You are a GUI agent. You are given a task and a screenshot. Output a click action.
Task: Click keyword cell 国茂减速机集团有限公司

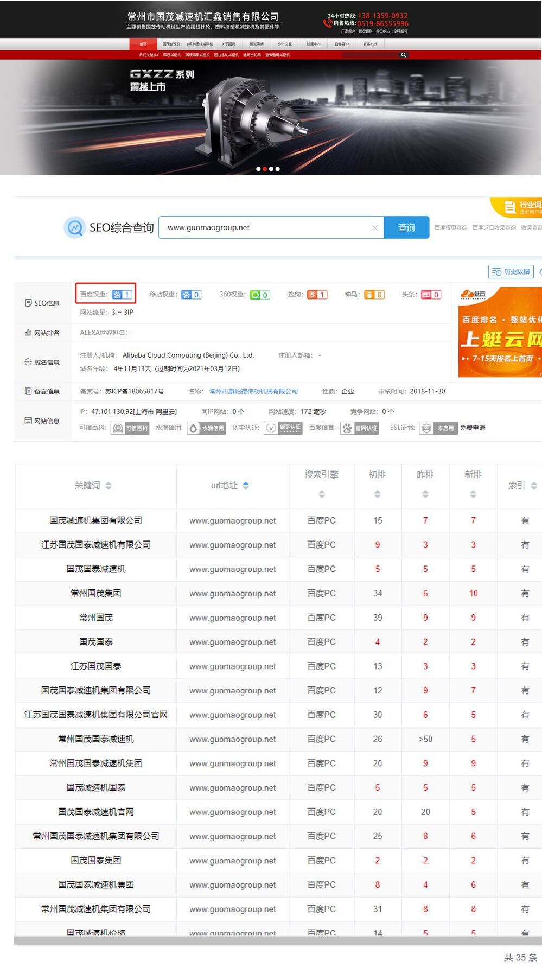click(x=96, y=520)
